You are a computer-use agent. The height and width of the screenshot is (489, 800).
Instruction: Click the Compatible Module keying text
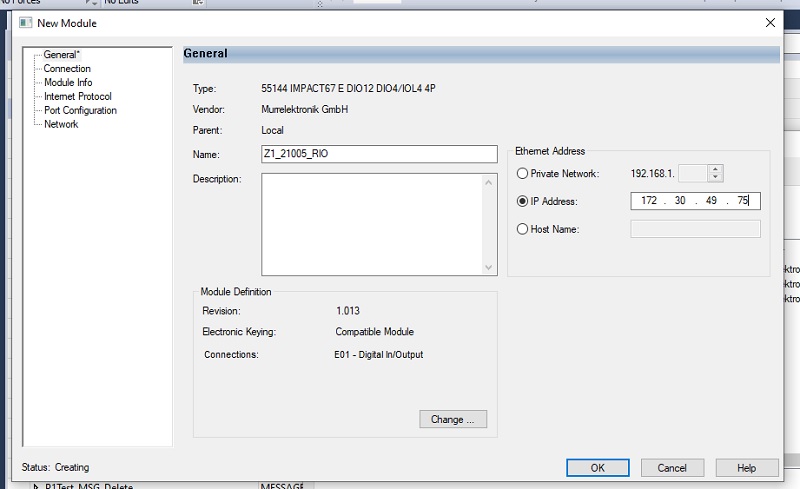click(x=374, y=332)
